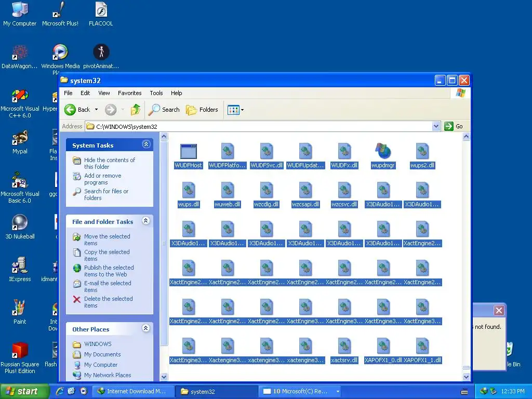The width and height of the screenshot is (532, 399).
Task: Expand the Address bar dropdown
Action: (436, 127)
